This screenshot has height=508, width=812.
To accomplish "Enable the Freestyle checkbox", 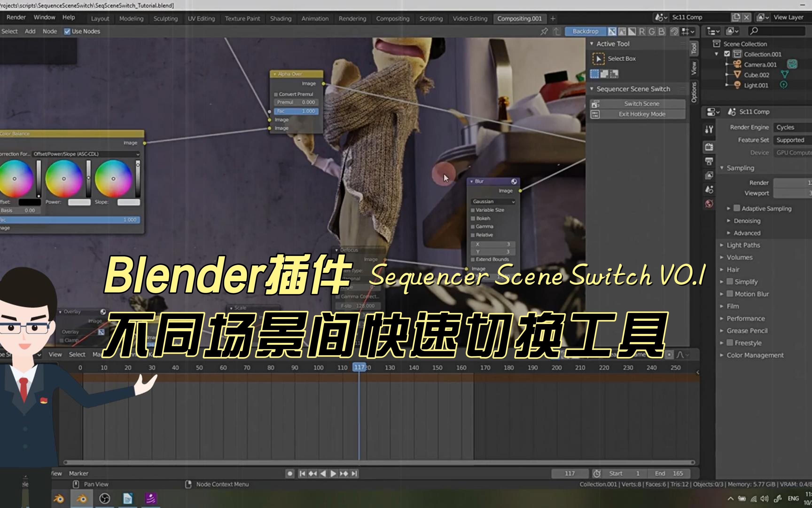I will coord(730,343).
